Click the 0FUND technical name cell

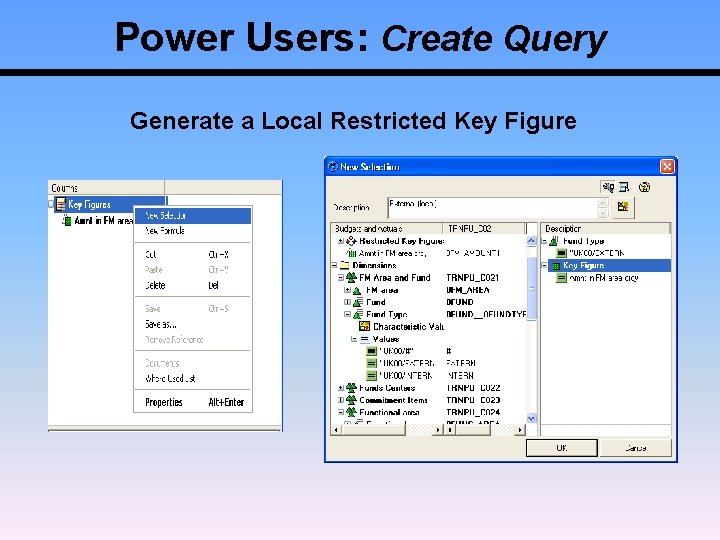coord(460,302)
